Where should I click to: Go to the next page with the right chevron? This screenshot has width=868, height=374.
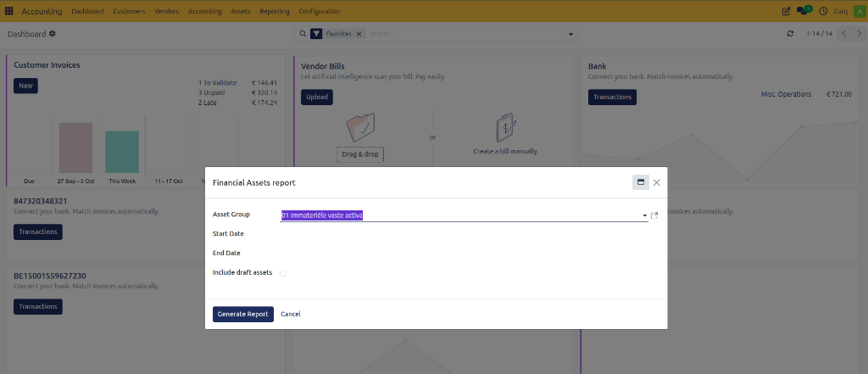tap(859, 34)
